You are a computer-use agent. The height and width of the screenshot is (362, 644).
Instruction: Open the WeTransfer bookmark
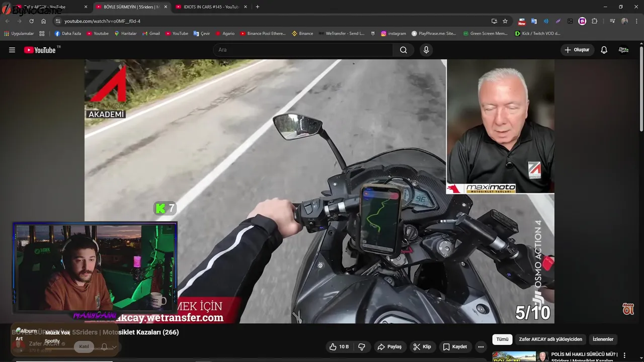(x=341, y=34)
